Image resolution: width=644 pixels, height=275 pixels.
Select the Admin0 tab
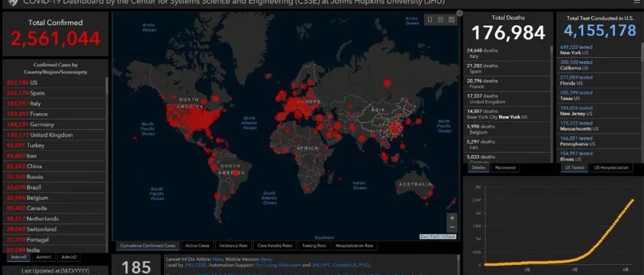[x=18, y=257]
